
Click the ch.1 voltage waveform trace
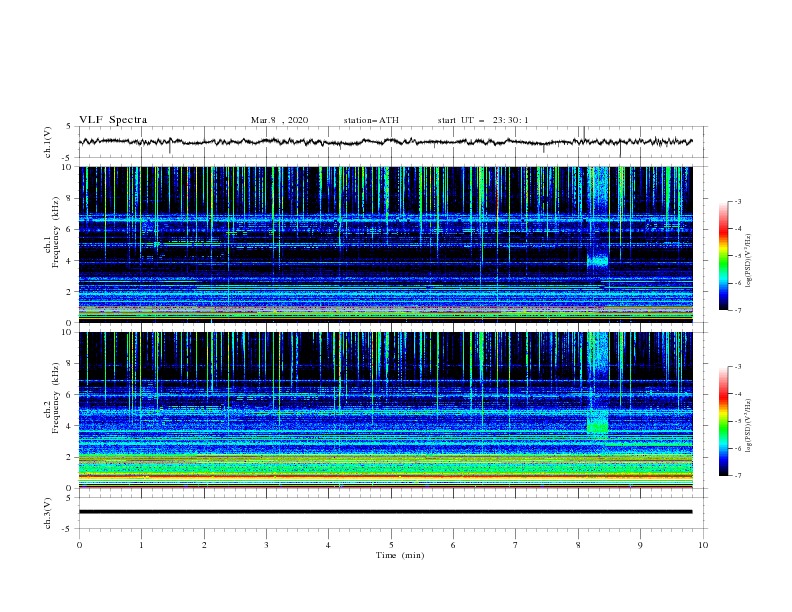coord(385,142)
